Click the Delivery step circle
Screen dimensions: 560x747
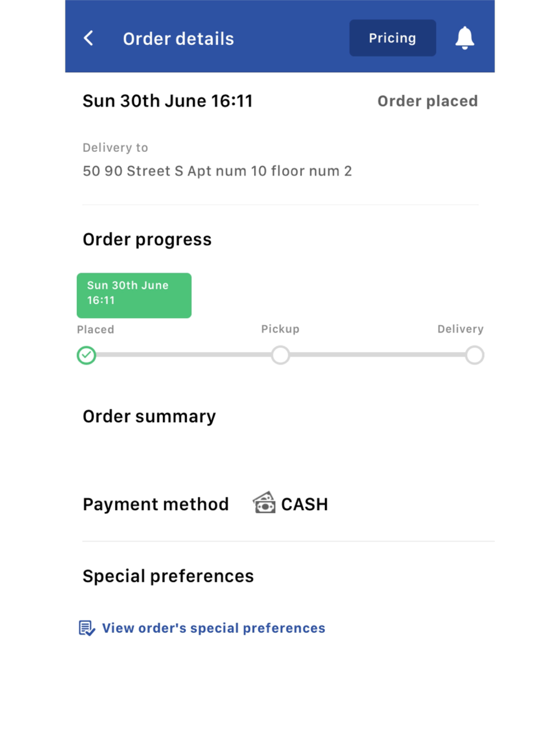474,355
